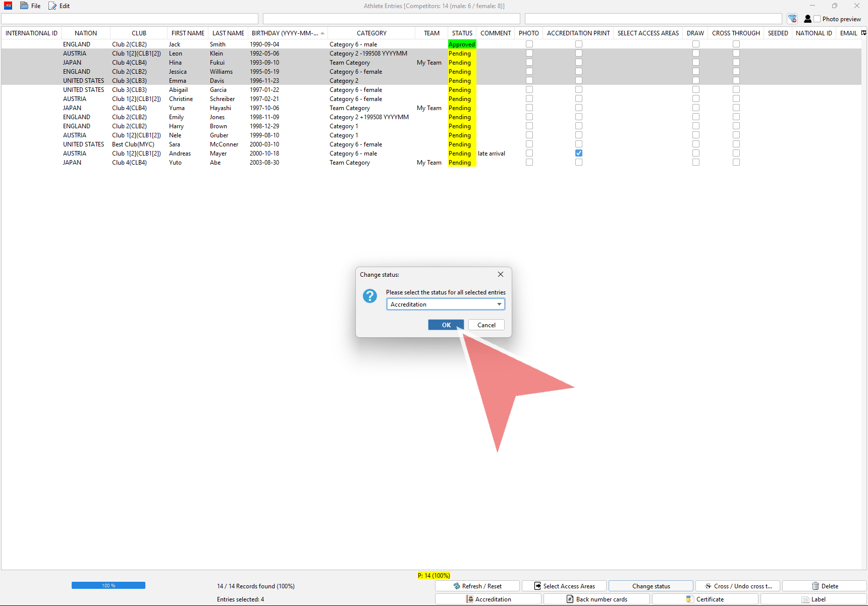Click the first filter input field

130,19
